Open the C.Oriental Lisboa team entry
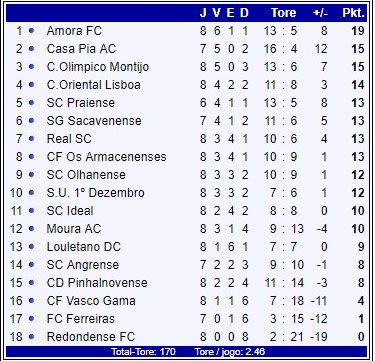This screenshot has width=375, height=361. pos(93,85)
